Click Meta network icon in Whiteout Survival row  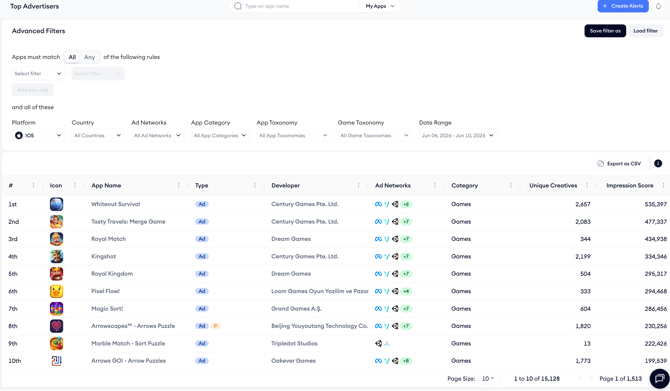click(x=378, y=204)
